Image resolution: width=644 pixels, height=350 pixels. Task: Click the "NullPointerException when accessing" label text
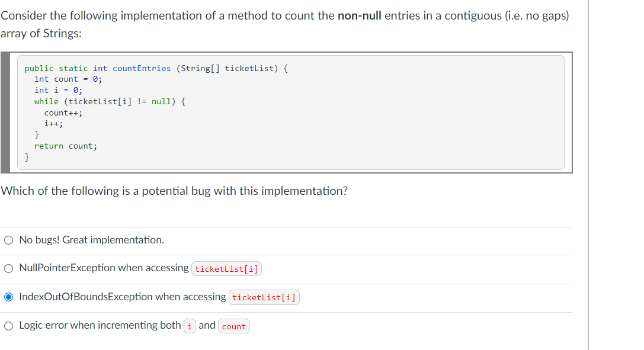104,268
